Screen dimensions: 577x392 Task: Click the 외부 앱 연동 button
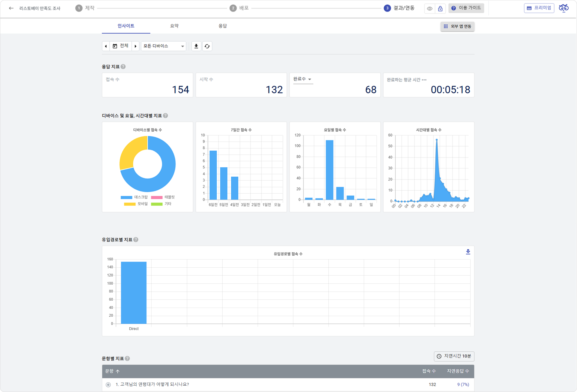(457, 26)
